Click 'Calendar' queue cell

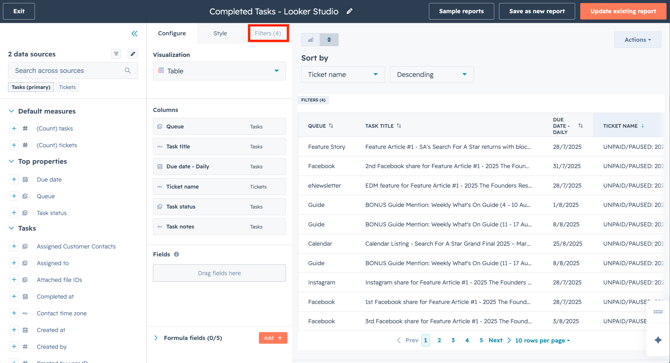(320, 243)
